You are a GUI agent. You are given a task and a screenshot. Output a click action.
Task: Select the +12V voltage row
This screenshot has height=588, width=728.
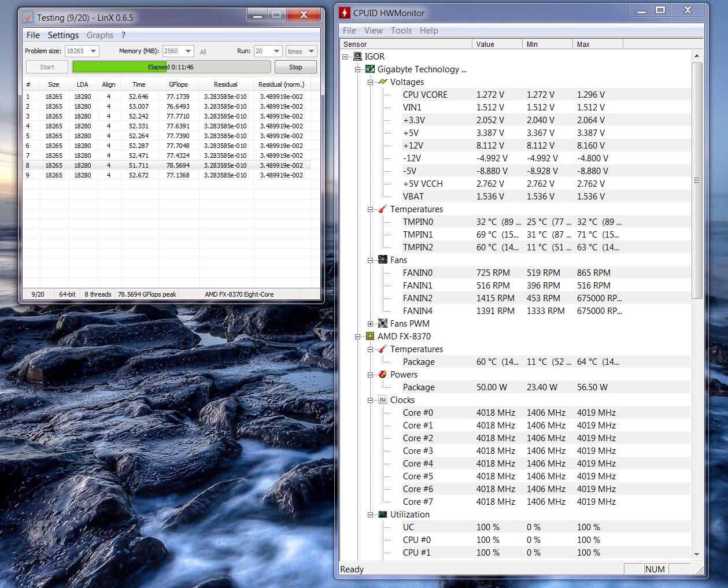click(x=546, y=146)
